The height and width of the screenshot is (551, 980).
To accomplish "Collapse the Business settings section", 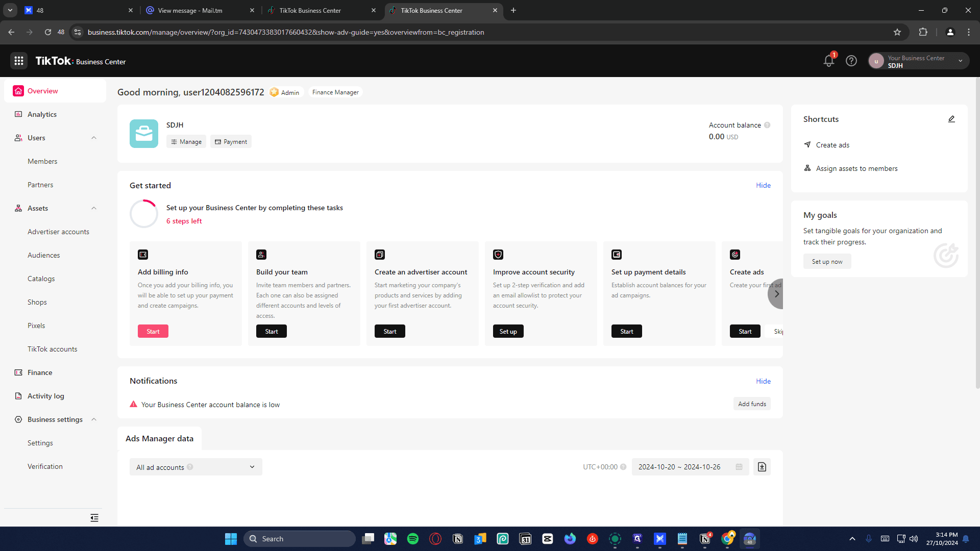I will coord(94,419).
